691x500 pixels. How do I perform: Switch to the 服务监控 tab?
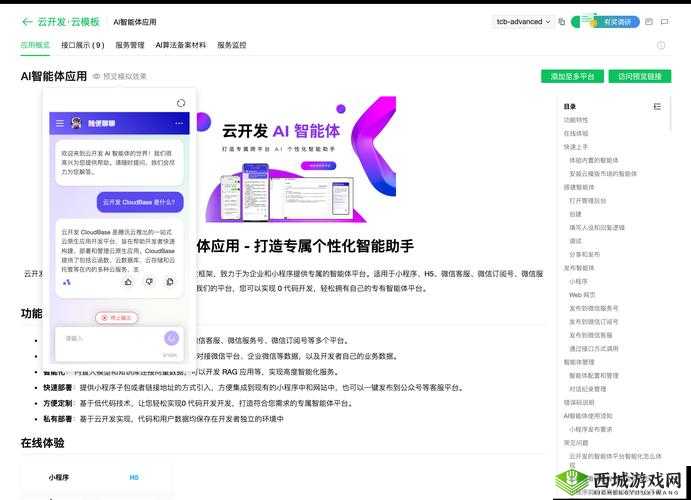(232, 45)
